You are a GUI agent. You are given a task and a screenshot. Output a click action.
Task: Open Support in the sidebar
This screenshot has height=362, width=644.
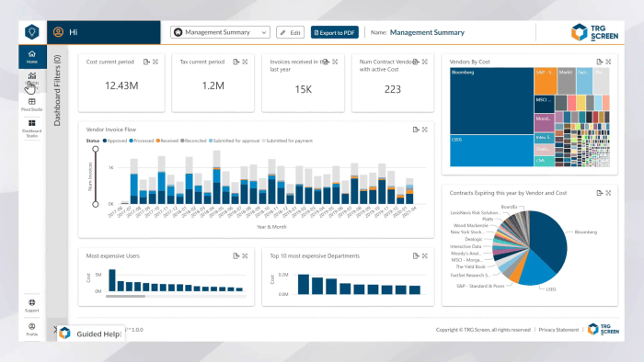[32, 305]
